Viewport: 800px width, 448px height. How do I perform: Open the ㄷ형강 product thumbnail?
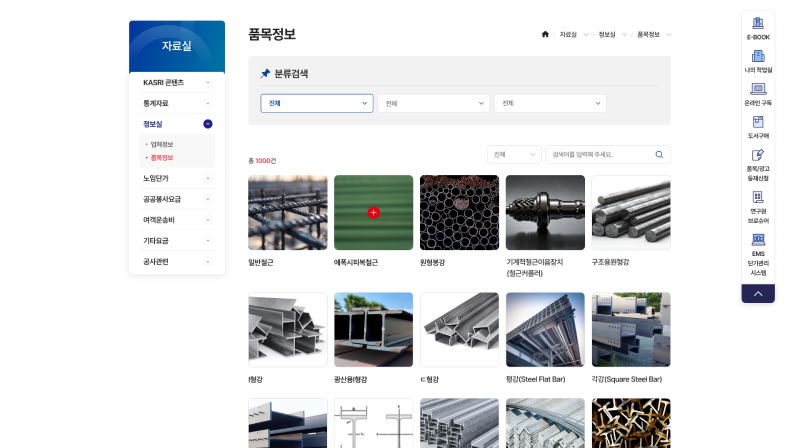[459, 330]
